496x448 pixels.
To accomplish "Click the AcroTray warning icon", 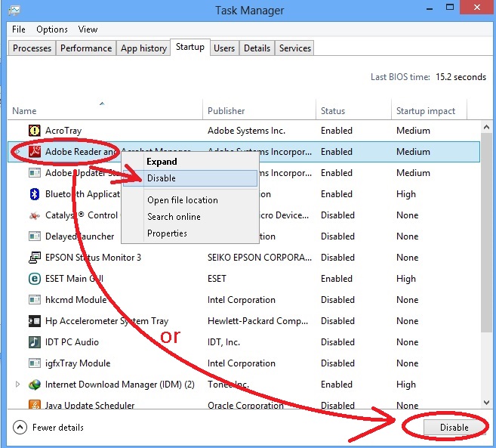I will tap(35, 130).
